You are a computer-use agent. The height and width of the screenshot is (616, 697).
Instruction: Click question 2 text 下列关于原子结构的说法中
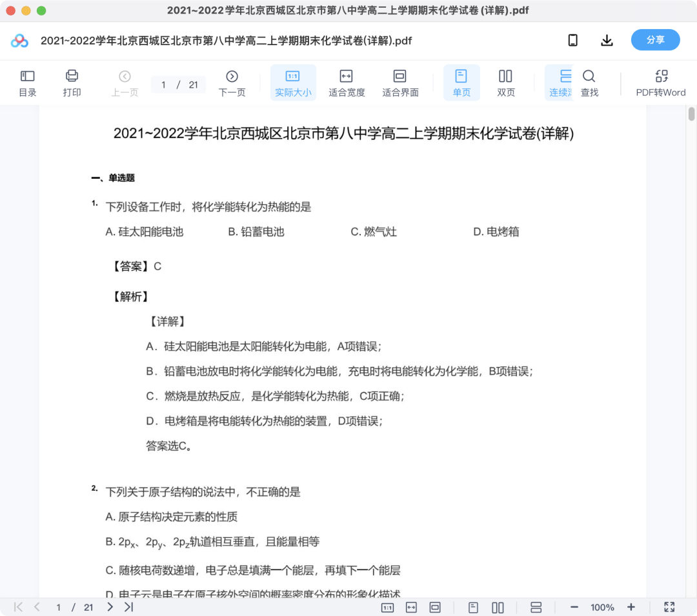point(203,492)
